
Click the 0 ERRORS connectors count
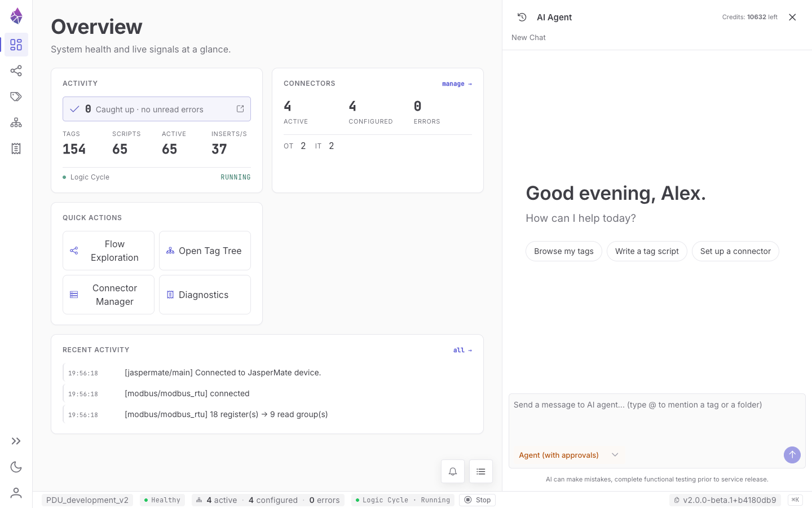click(x=427, y=112)
